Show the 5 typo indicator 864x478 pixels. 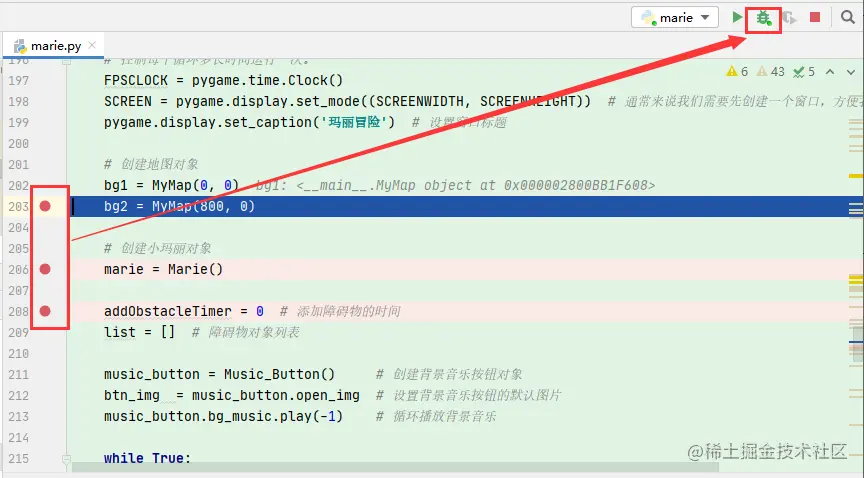click(x=804, y=72)
